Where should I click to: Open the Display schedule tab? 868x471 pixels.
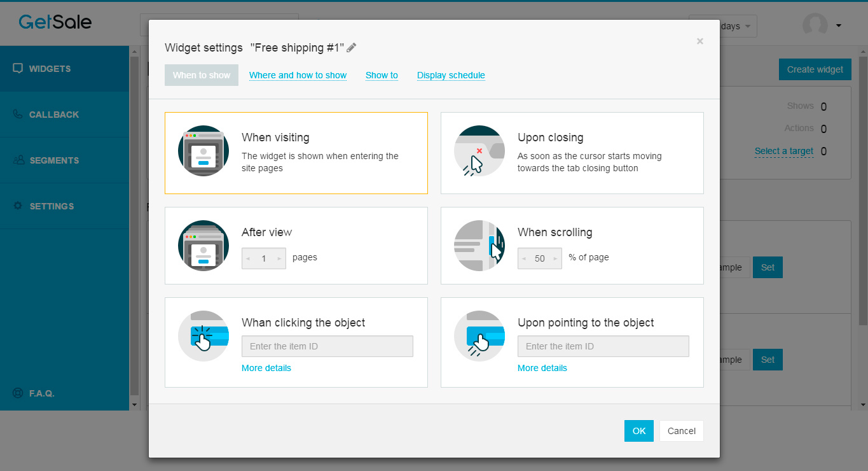click(451, 75)
